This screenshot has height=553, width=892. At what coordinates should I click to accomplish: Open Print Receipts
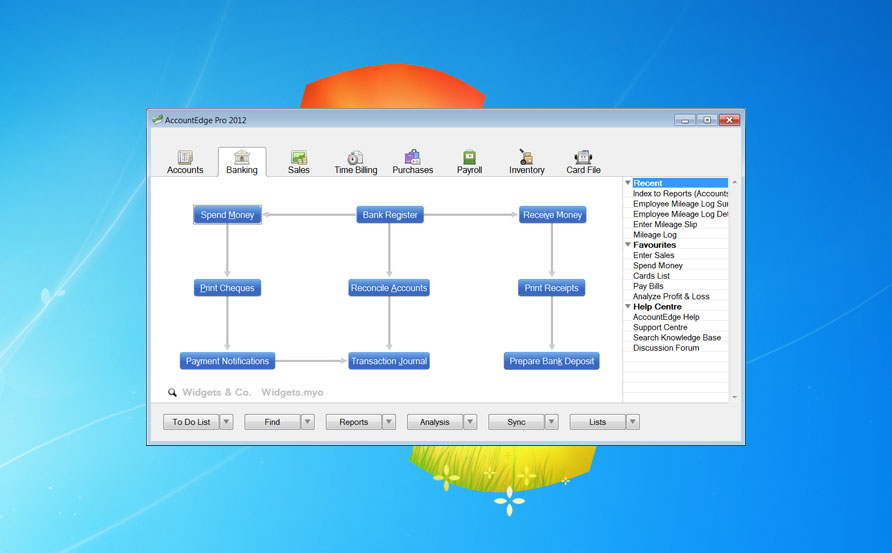551,288
